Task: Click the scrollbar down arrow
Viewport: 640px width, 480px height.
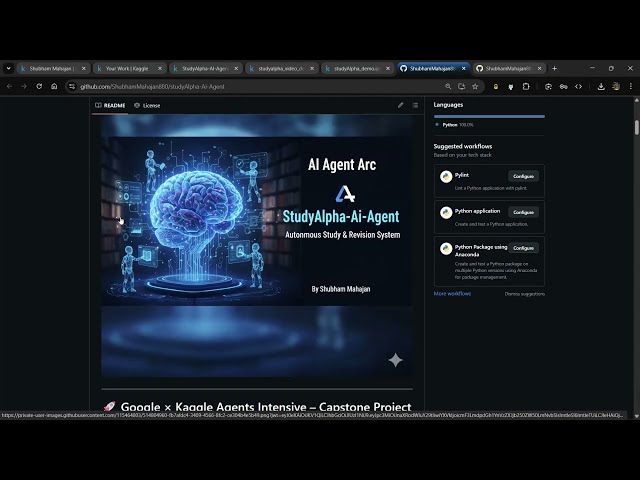Action: pos(637,416)
